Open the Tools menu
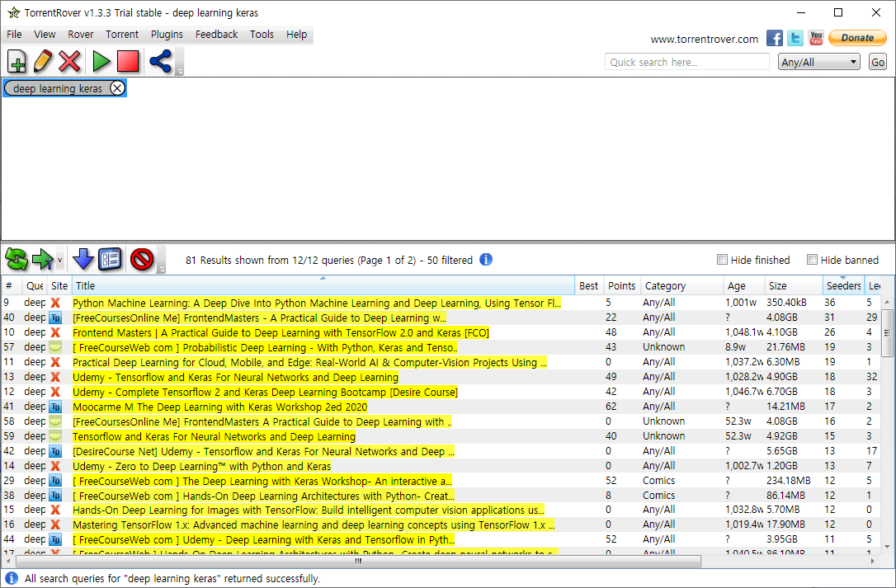 coord(262,35)
